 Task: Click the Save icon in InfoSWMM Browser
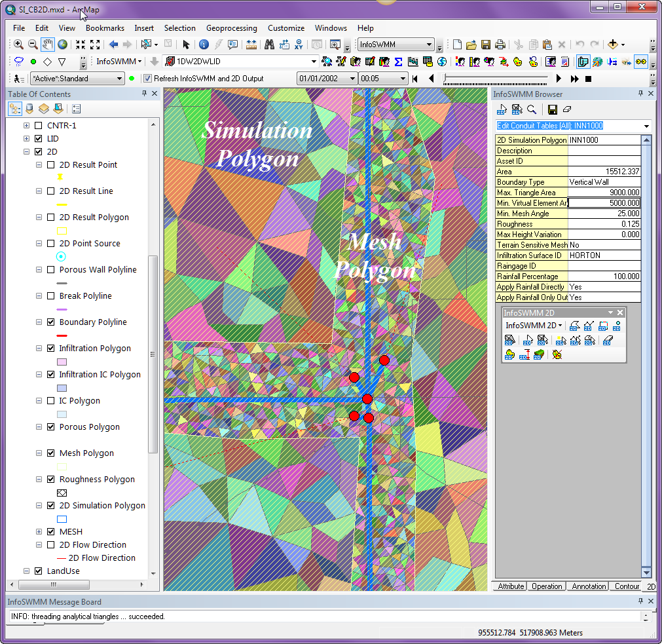(553, 109)
